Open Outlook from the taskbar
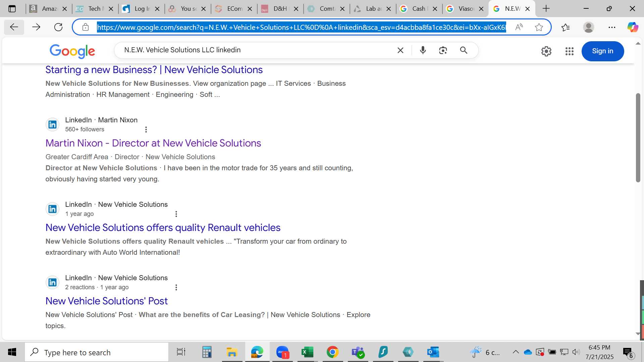This screenshot has height=362, width=644. click(x=433, y=352)
